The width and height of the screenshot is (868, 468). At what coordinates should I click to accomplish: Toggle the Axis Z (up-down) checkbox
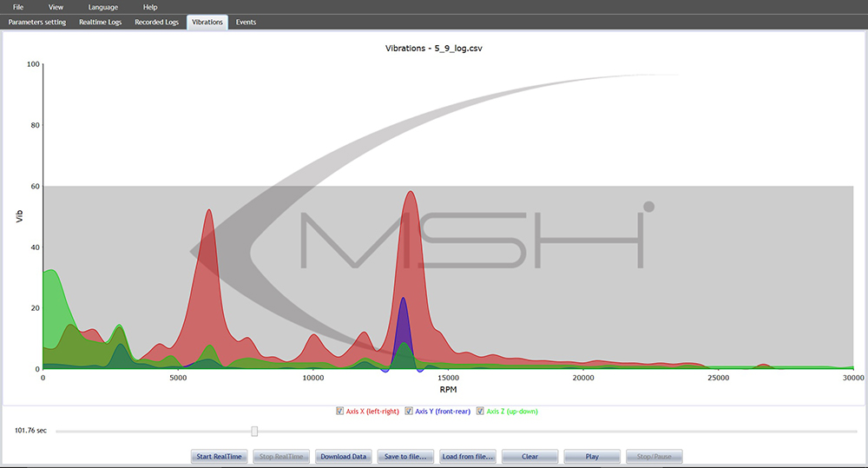coord(480,411)
